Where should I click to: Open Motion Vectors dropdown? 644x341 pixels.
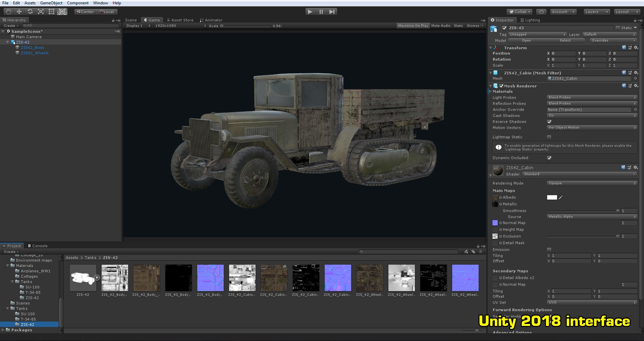(592, 128)
